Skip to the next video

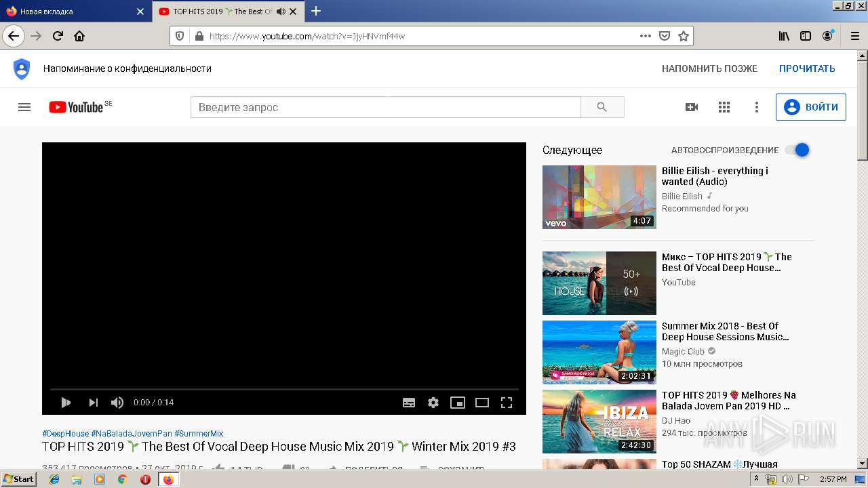94,403
